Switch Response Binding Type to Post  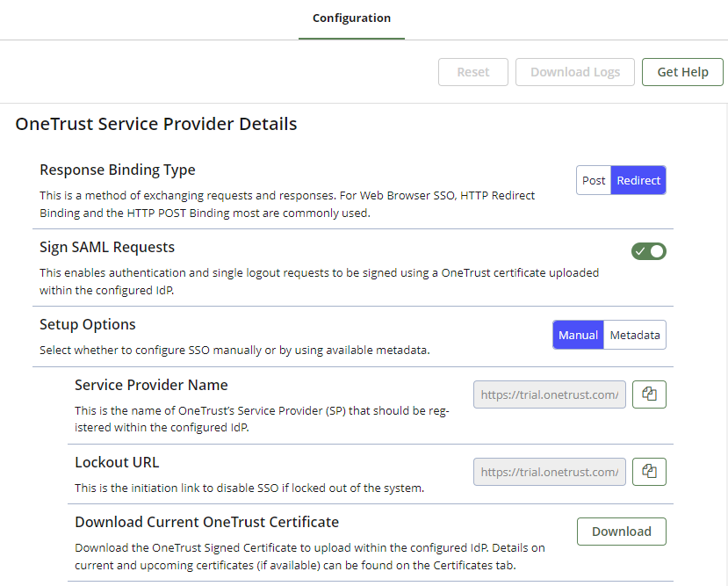(x=593, y=179)
